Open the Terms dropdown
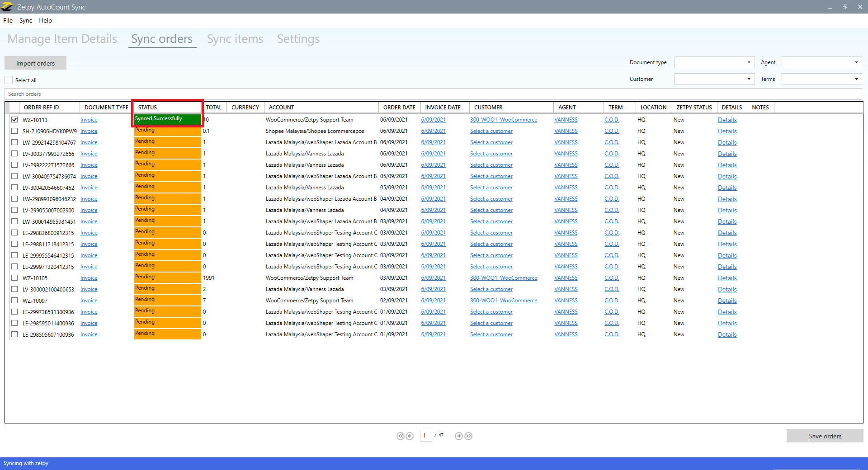 821,79
